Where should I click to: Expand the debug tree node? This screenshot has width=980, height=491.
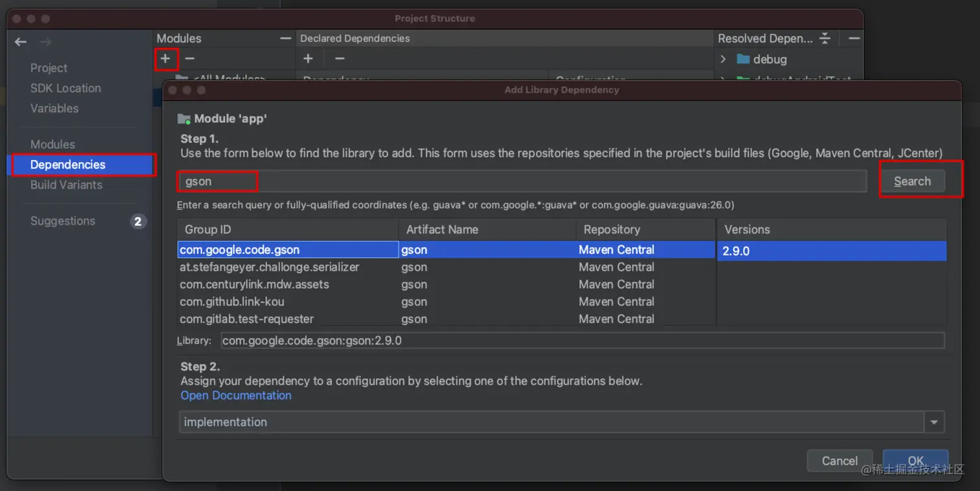[723, 60]
